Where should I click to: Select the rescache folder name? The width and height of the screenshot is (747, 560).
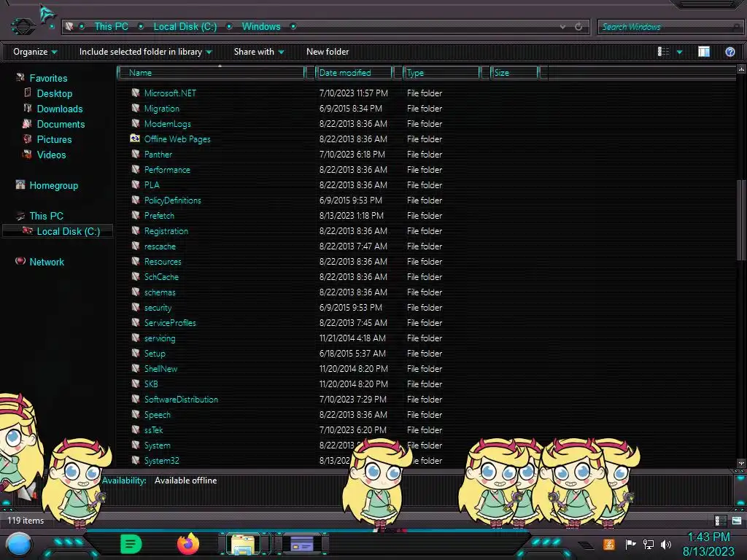coord(160,246)
